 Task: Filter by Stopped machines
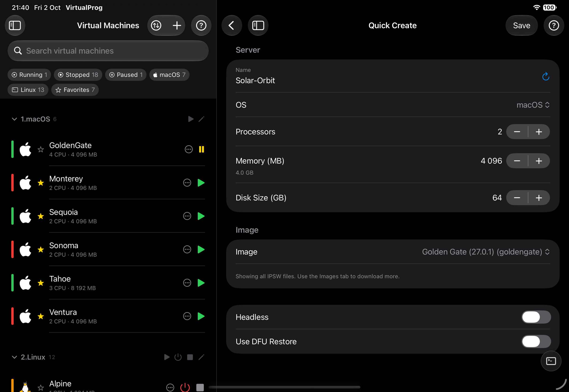[x=78, y=75]
